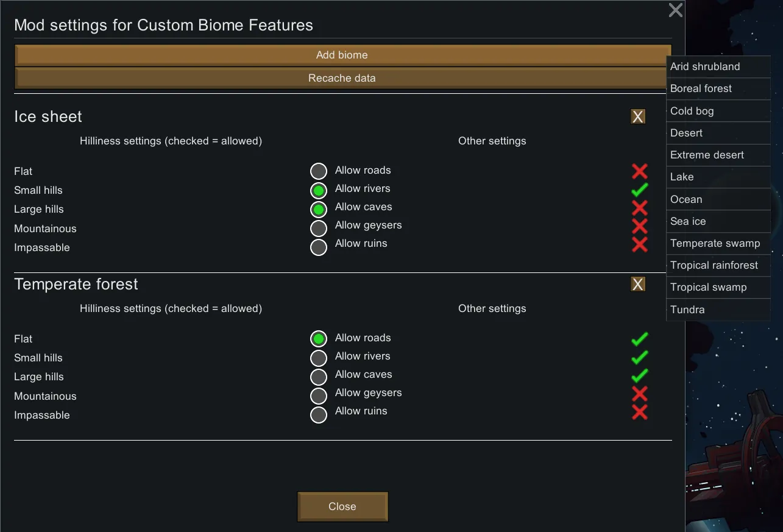Screen dimensions: 783x532
Task: Toggle Ice sheet Allow caves red cross
Action: click(x=639, y=208)
